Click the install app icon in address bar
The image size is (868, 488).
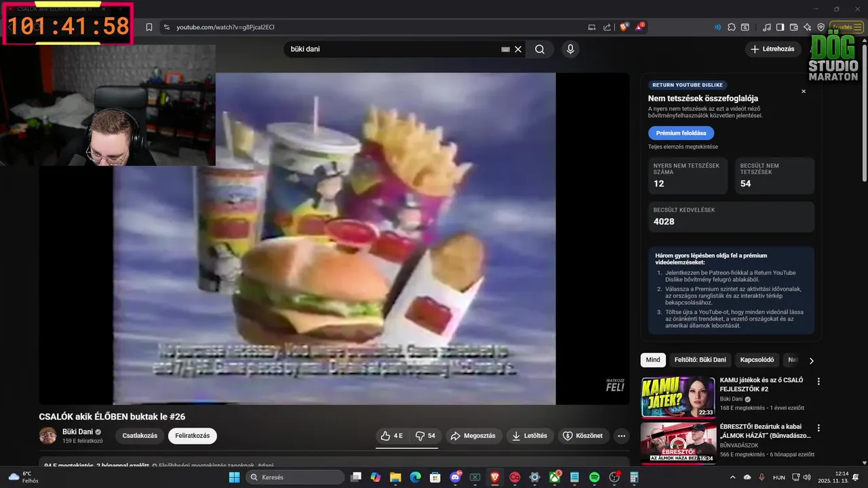tap(591, 27)
